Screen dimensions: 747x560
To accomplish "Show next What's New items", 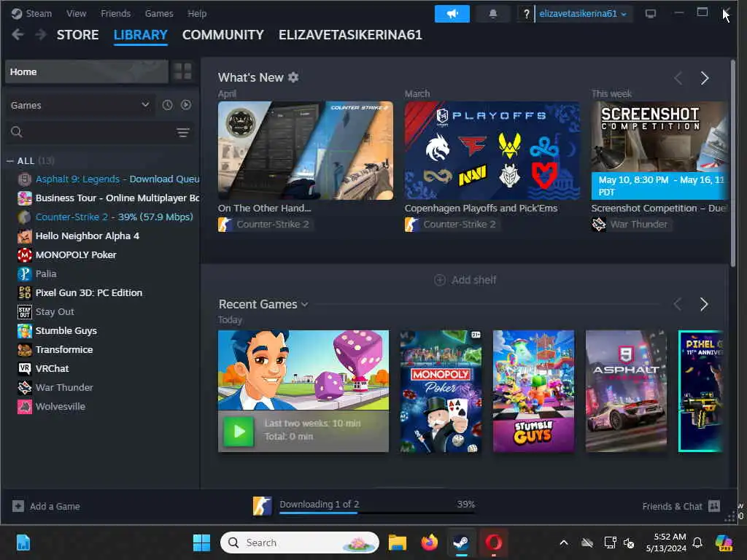I will [x=705, y=77].
